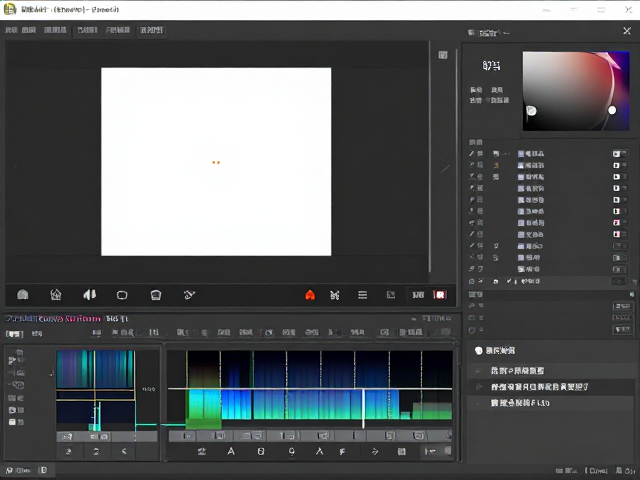Click the letter A icon under the timeline
Screen dimensions: 640x480
[x=231, y=451]
